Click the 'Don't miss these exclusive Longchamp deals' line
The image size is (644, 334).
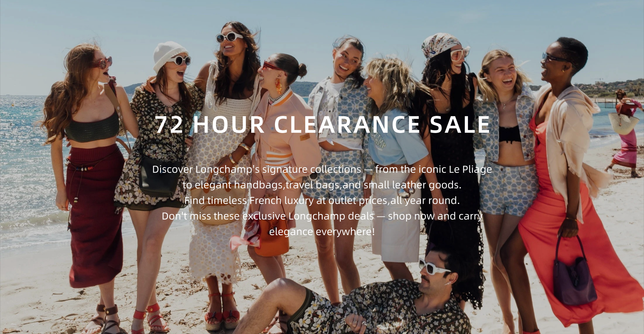[268, 216]
